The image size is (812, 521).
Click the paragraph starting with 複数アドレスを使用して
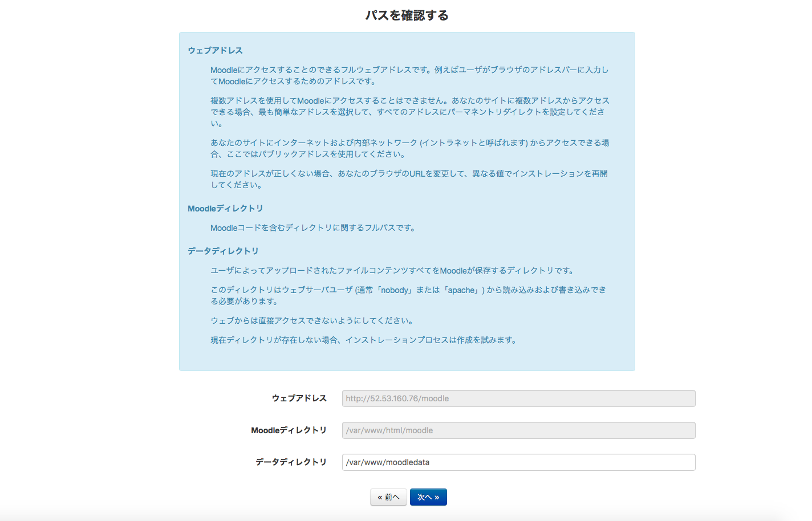click(409, 112)
